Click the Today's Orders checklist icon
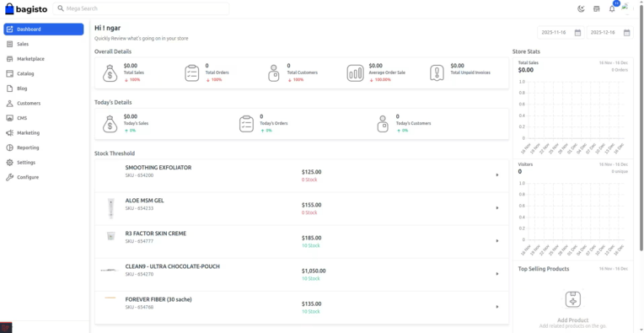The width and height of the screenshot is (644, 333). tap(246, 124)
